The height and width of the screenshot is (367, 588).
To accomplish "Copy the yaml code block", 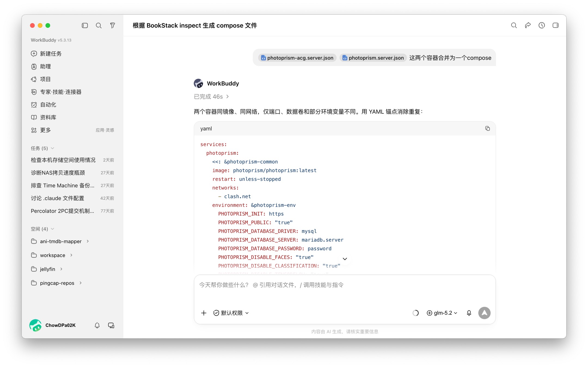I will tap(487, 128).
